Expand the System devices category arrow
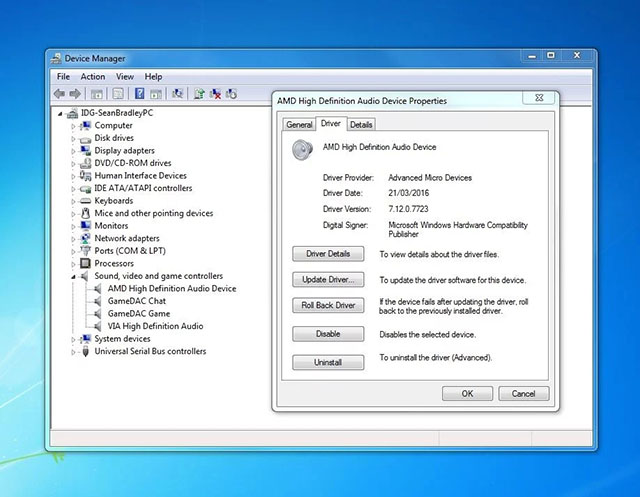 click(x=73, y=339)
